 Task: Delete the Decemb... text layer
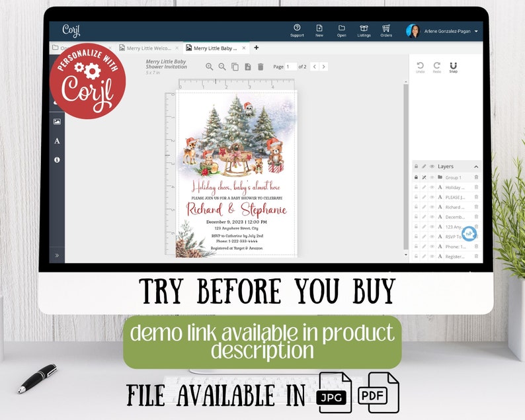[x=476, y=217]
